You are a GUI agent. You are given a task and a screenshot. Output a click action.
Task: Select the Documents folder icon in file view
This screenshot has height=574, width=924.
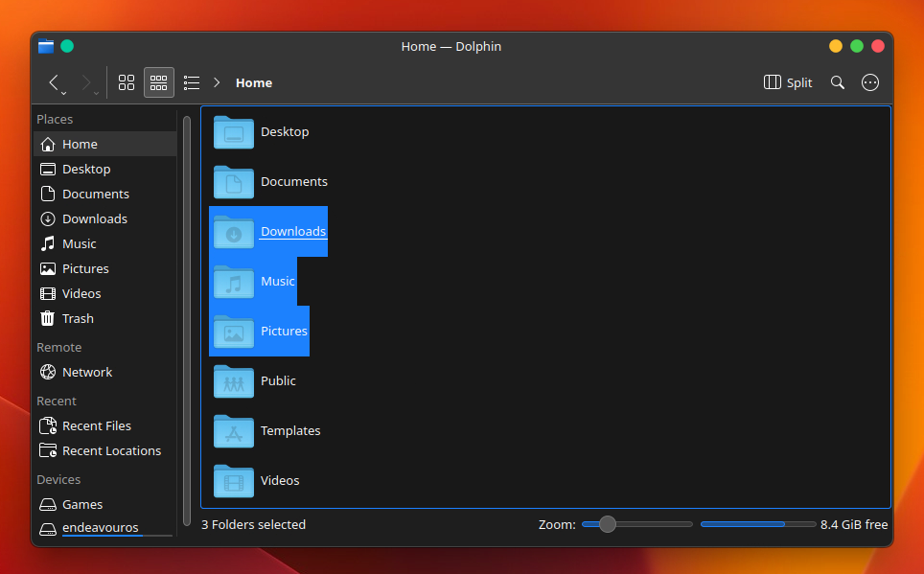click(233, 181)
